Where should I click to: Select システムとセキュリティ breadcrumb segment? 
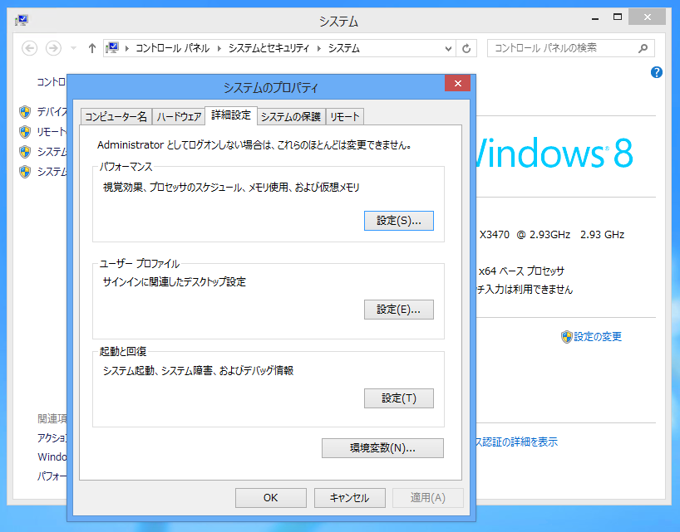(x=269, y=48)
